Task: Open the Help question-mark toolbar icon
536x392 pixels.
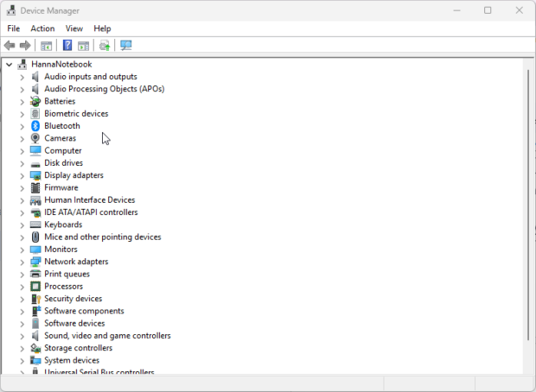Action: pyautogui.click(x=67, y=45)
